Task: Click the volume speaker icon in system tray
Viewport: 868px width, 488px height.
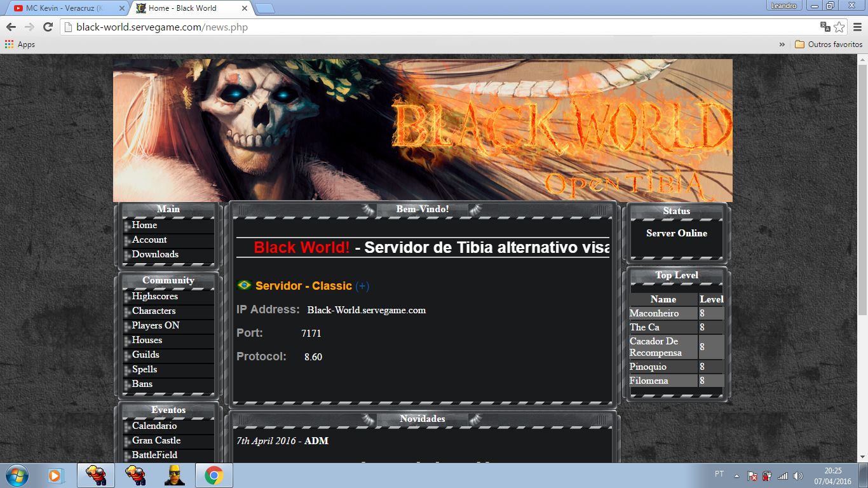Action: click(798, 476)
